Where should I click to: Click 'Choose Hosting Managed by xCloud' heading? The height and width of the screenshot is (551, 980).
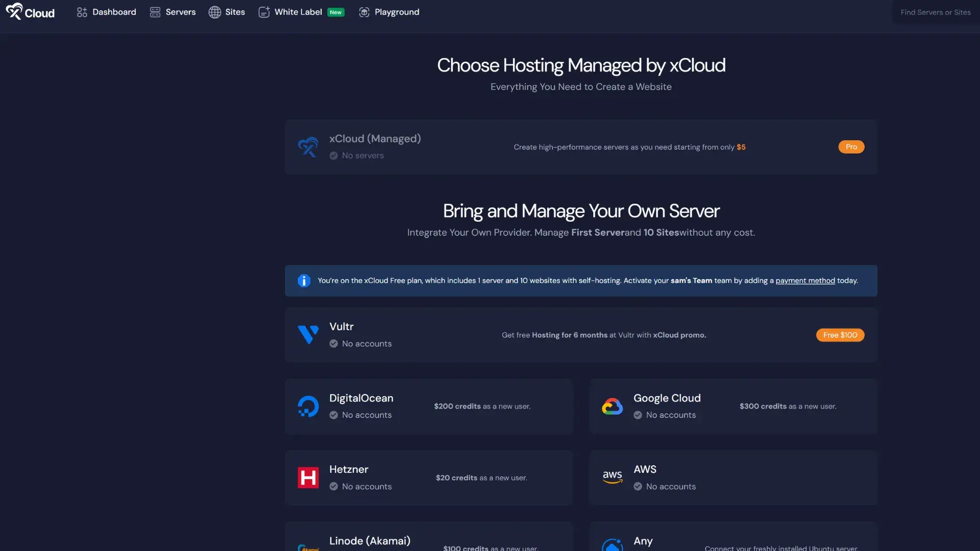click(581, 65)
